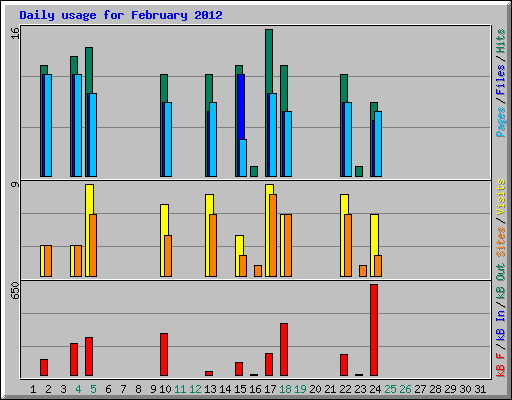Select the small orange Sites bar on day 16
The width and height of the screenshot is (512, 400).
click(x=258, y=271)
